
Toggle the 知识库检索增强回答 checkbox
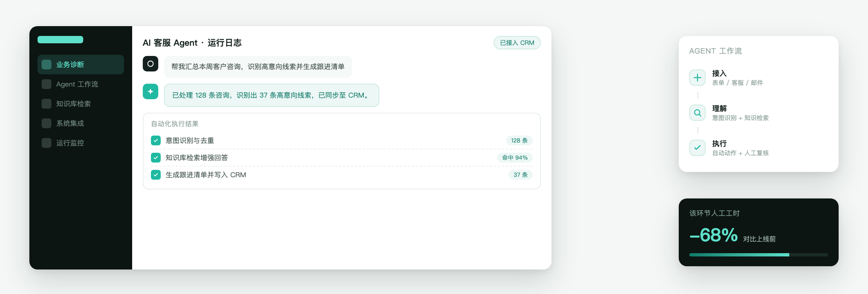(x=156, y=158)
